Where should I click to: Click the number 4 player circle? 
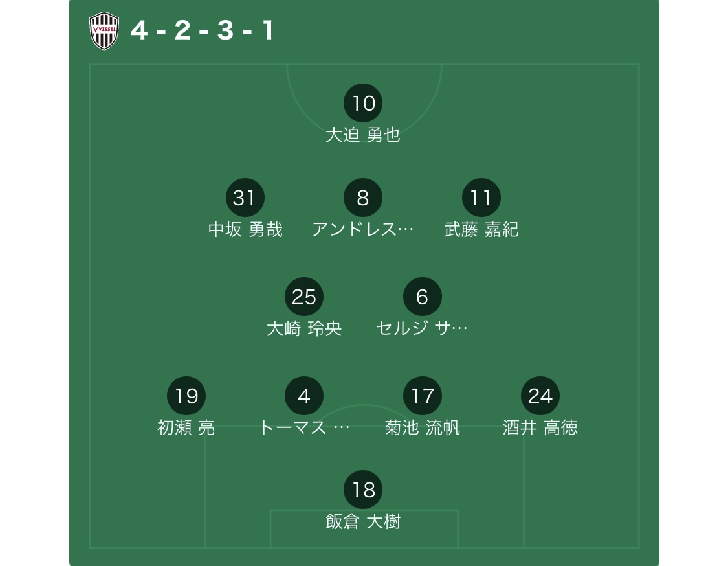pyautogui.click(x=304, y=396)
